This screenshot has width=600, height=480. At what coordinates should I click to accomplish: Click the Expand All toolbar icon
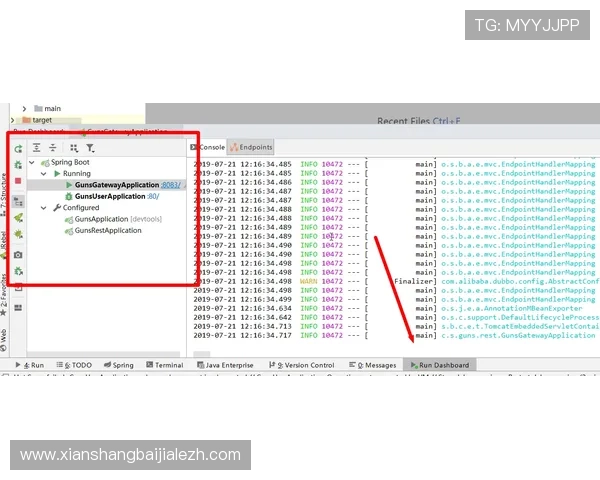(x=37, y=147)
